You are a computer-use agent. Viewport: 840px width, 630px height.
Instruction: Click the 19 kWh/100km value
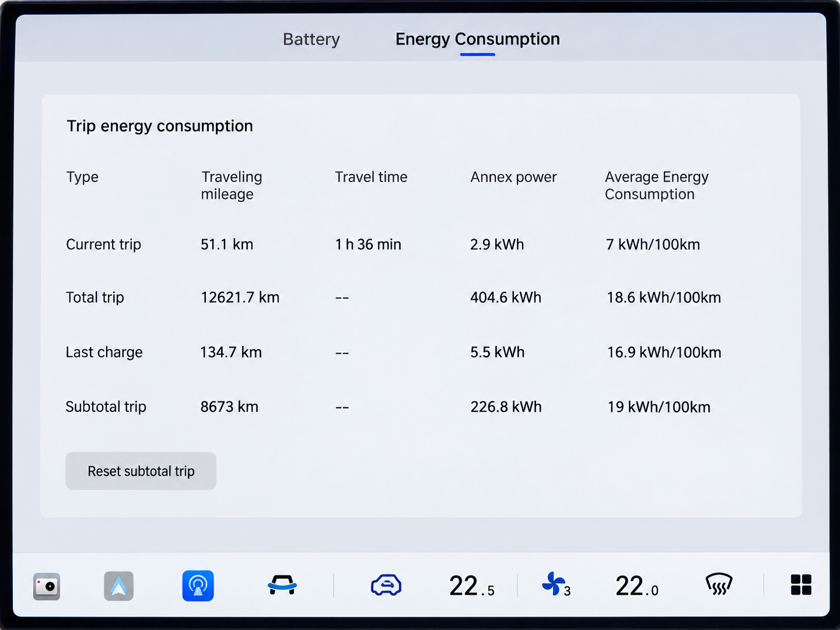pyautogui.click(x=659, y=407)
